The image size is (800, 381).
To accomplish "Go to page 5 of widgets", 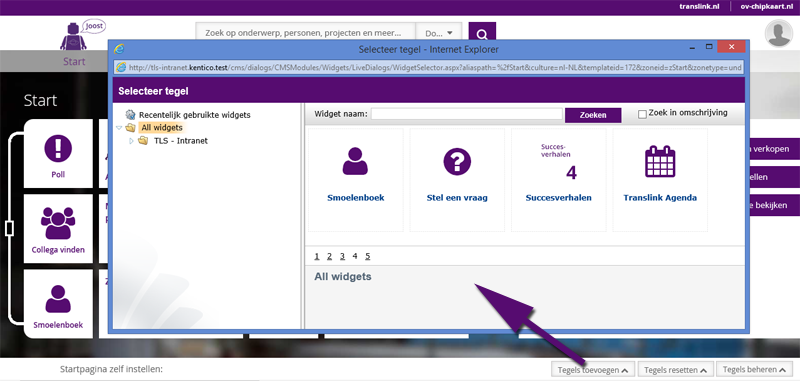I will pyautogui.click(x=367, y=256).
